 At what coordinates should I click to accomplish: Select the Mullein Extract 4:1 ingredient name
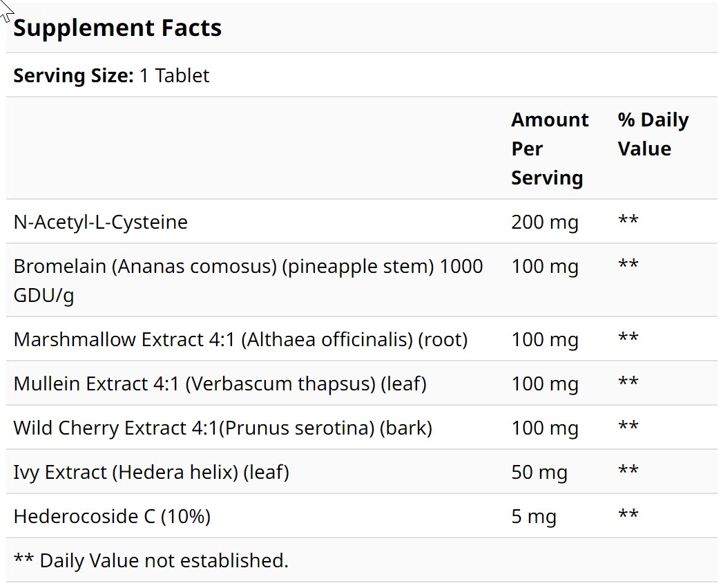tap(220, 383)
